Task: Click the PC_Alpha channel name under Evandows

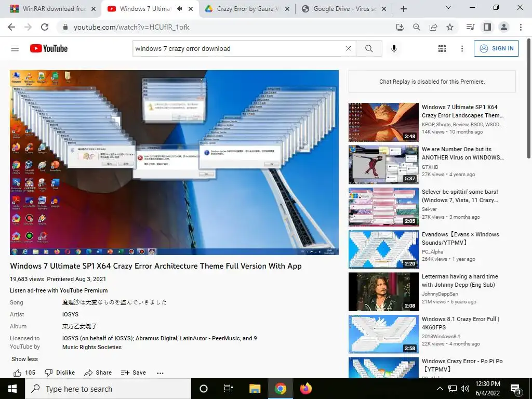Action: [x=432, y=251]
